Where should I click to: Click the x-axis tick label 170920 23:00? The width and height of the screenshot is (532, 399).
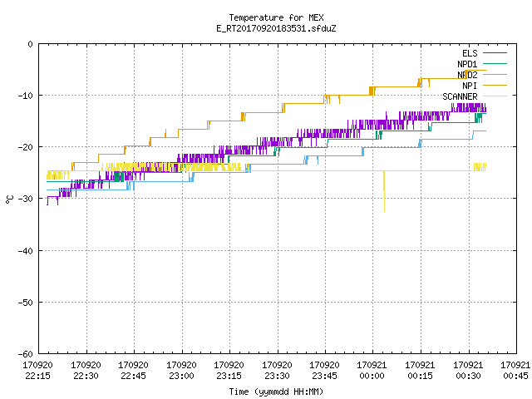tap(181, 371)
